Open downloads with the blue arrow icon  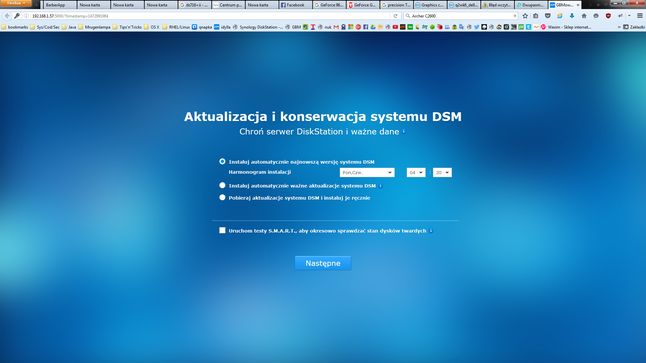tap(572, 16)
